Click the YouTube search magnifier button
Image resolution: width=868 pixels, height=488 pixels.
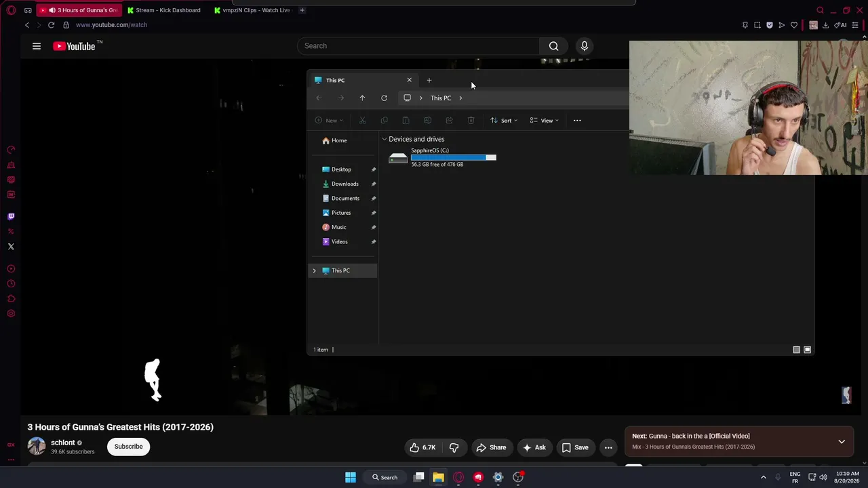pos(554,46)
